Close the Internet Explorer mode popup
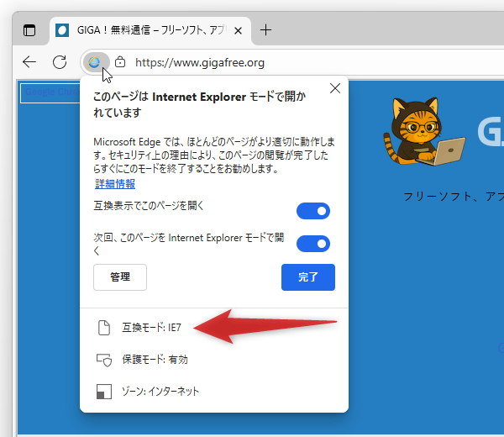This screenshot has height=437, width=504. click(x=335, y=88)
